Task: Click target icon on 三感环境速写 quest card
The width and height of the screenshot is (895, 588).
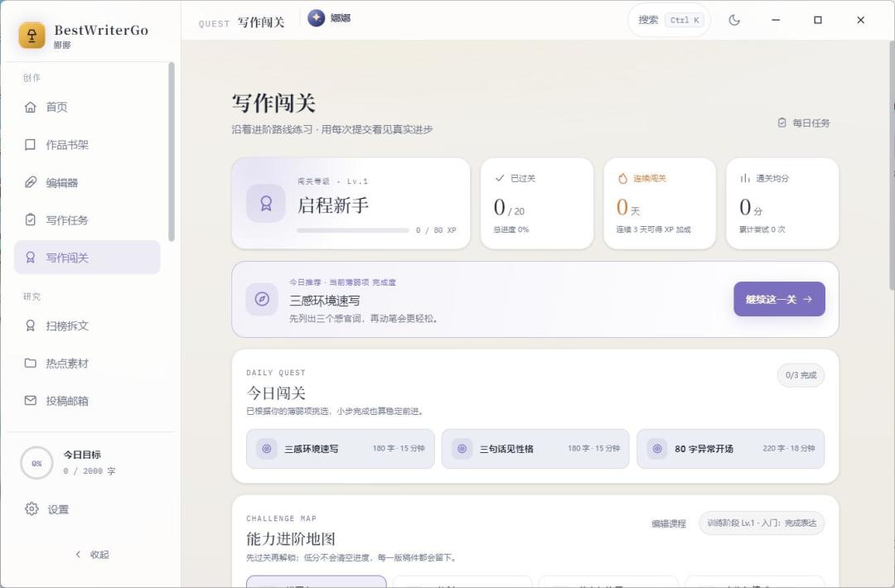Action: click(267, 449)
